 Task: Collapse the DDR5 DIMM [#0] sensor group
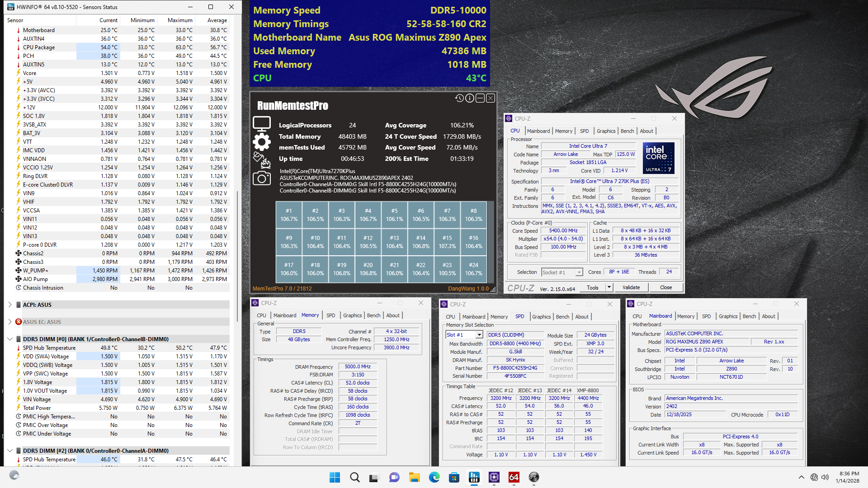(10, 339)
